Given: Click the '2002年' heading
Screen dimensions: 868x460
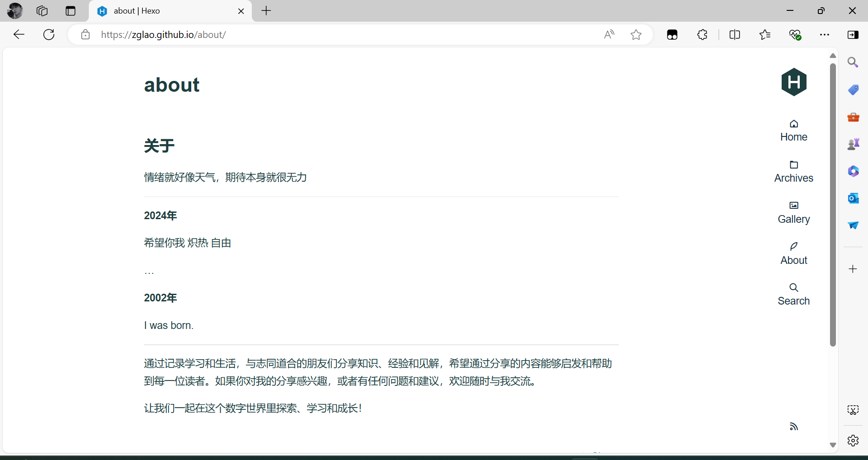Looking at the screenshot, I should (160, 298).
